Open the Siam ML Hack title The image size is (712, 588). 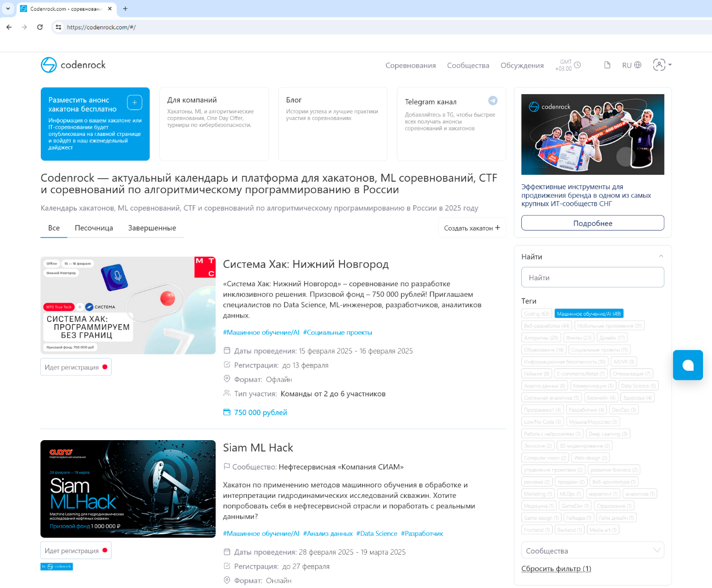click(x=258, y=448)
